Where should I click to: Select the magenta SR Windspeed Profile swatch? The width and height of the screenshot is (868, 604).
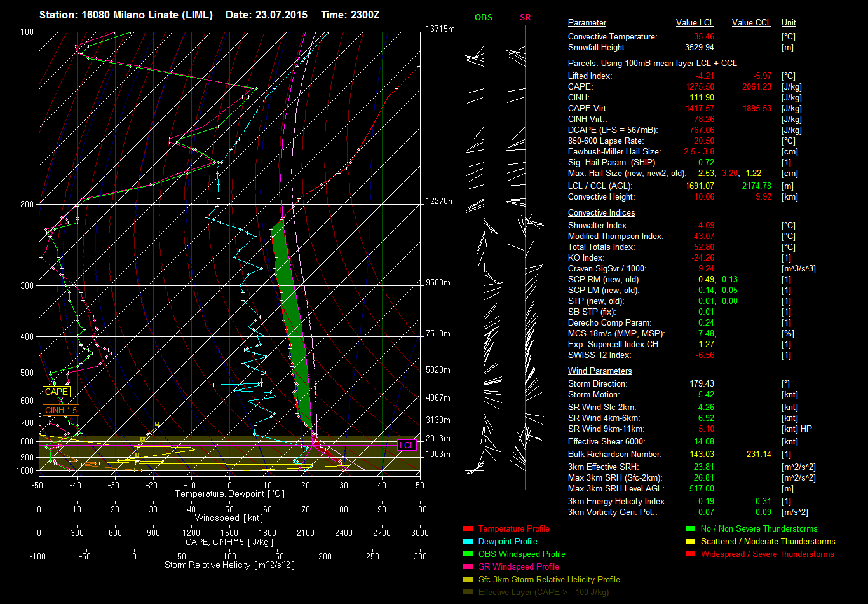pos(468,566)
